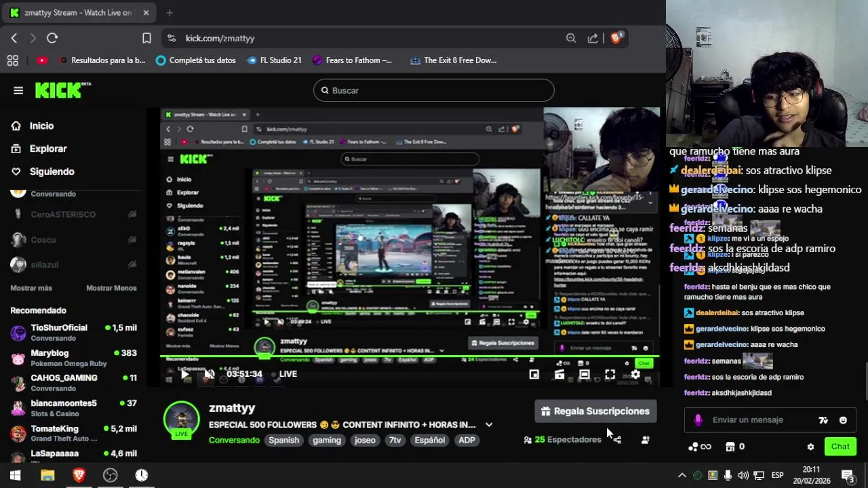Toggle play on the stream player
Screen dimensions: 868x488
pos(184,374)
